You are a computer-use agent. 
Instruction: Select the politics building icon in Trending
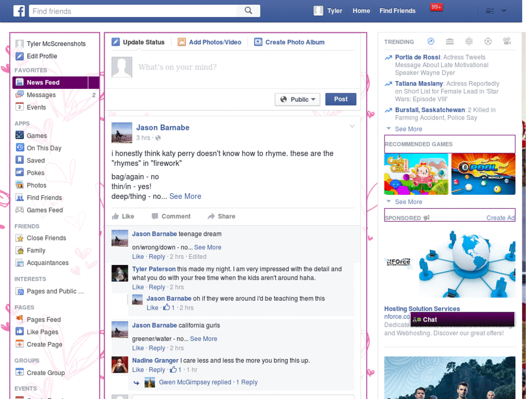pyautogui.click(x=449, y=42)
